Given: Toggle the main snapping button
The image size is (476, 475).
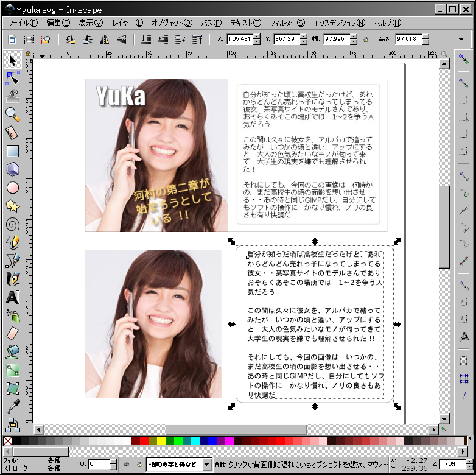Looking at the screenshot, I should 464,58.
